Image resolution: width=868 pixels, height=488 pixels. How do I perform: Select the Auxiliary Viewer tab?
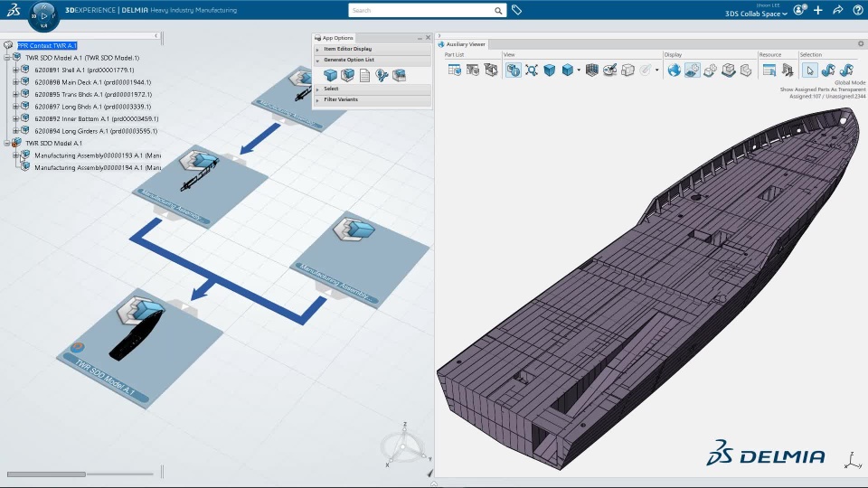pyautogui.click(x=462, y=44)
